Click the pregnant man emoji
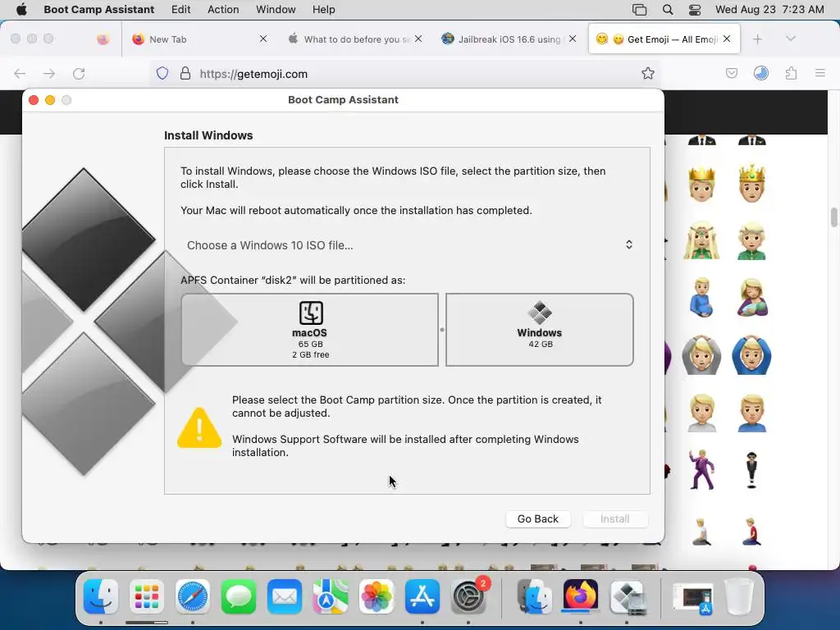Viewport: 840px width, 630px height. tap(702, 297)
